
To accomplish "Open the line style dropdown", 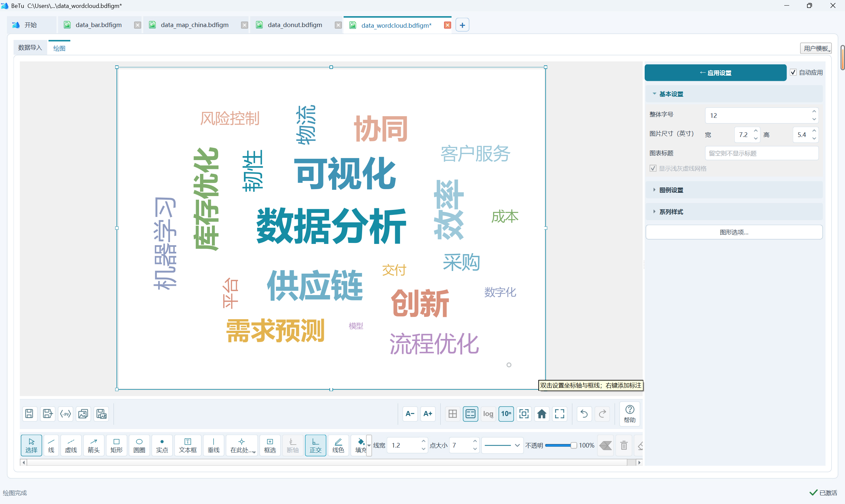I will click(x=502, y=445).
